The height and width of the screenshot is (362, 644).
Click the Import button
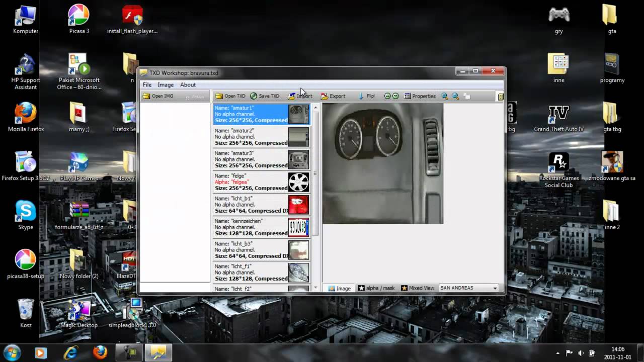point(300,96)
